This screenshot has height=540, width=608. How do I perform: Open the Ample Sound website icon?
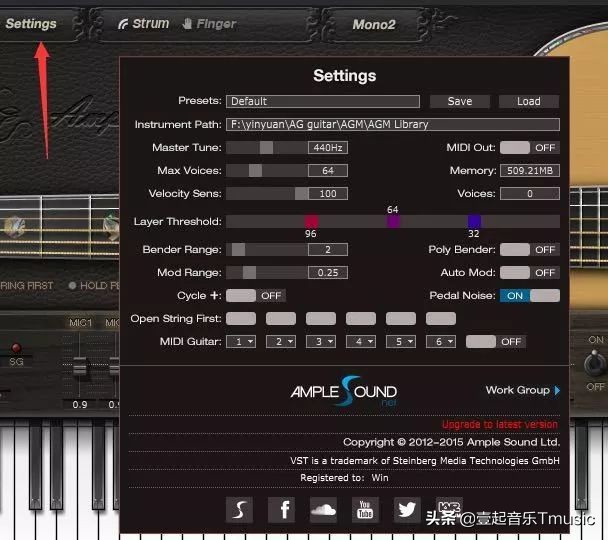(239, 509)
